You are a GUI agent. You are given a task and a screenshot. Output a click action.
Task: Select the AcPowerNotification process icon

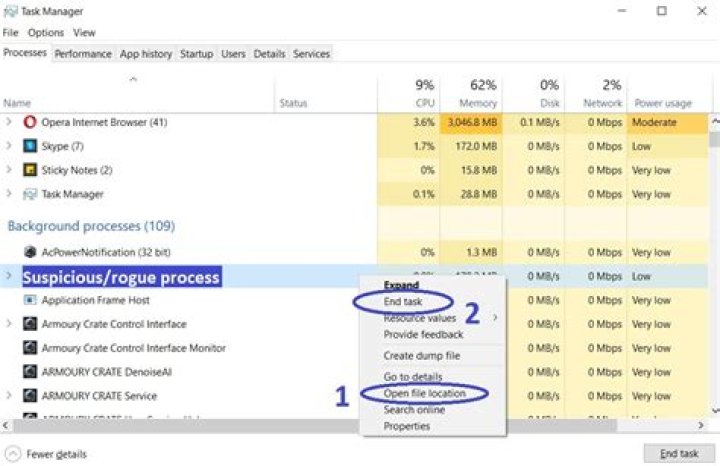click(x=30, y=253)
